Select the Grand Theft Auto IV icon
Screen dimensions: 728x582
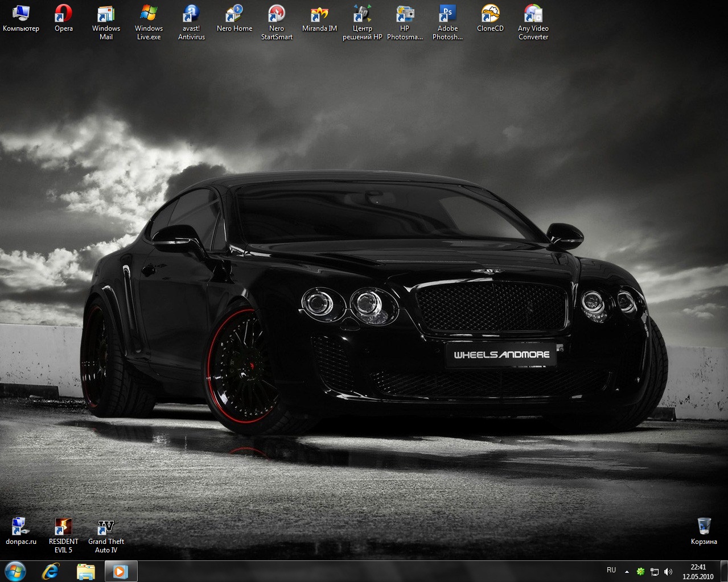pos(106,536)
